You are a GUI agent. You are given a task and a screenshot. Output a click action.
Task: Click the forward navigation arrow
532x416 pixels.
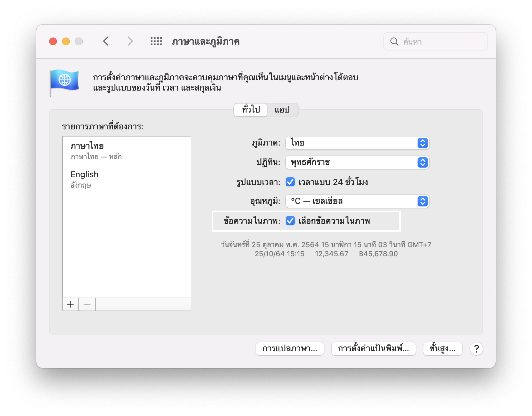coord(130,41)
